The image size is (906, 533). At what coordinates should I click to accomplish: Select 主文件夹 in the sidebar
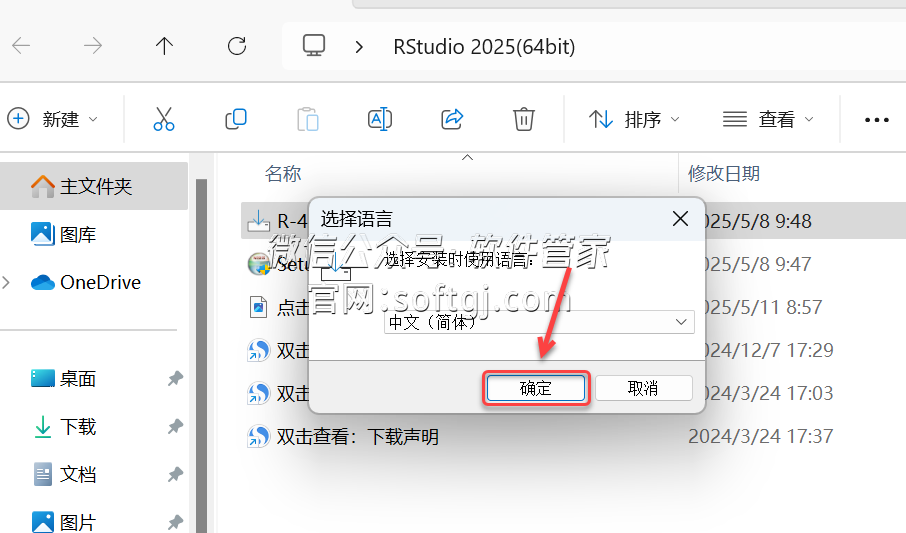pos(94,186)
